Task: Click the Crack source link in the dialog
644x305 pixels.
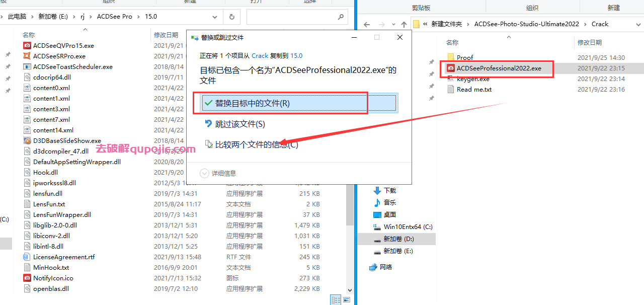Action: pyautogui.click(x=260, y=56)
